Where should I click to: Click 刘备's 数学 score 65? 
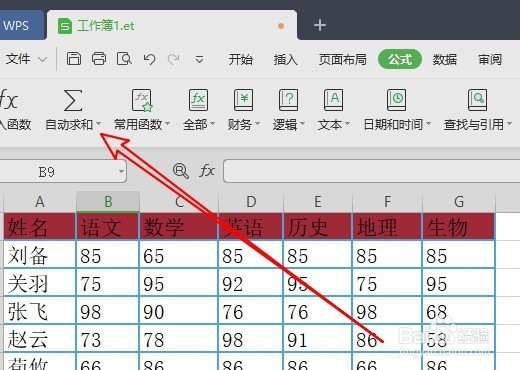coord(179,255)
